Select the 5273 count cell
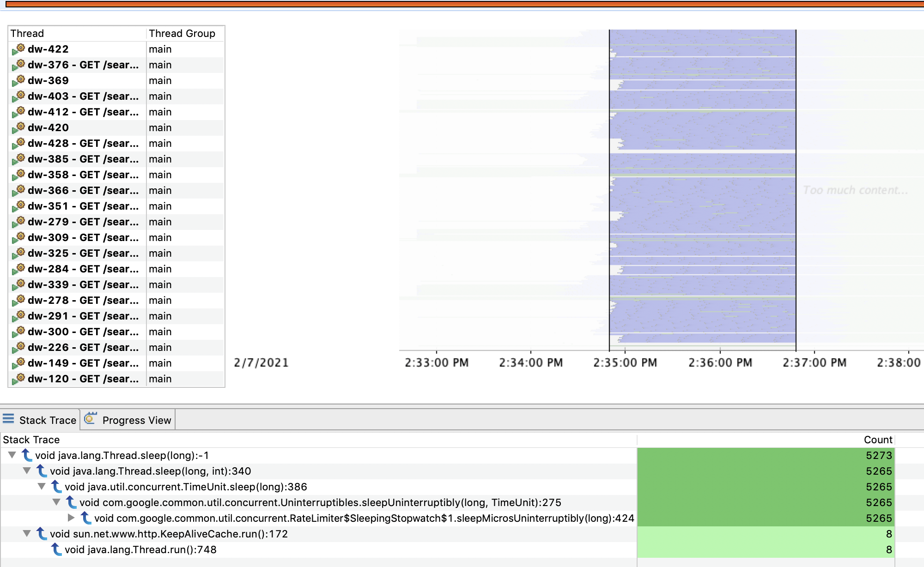 click(766, 455)
